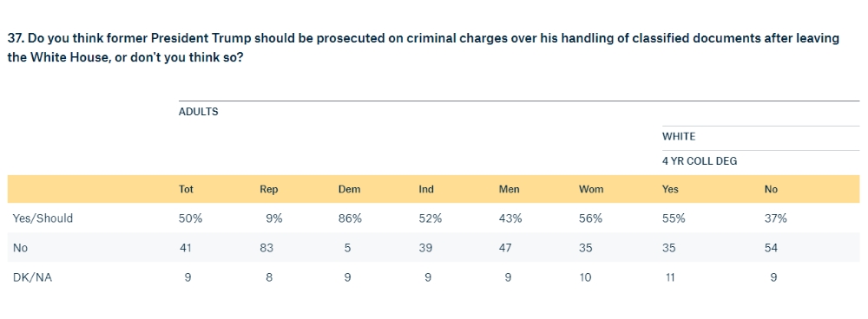Click the 50% total Yes/Should value
The image size is (868, 319).
(190, 218)
